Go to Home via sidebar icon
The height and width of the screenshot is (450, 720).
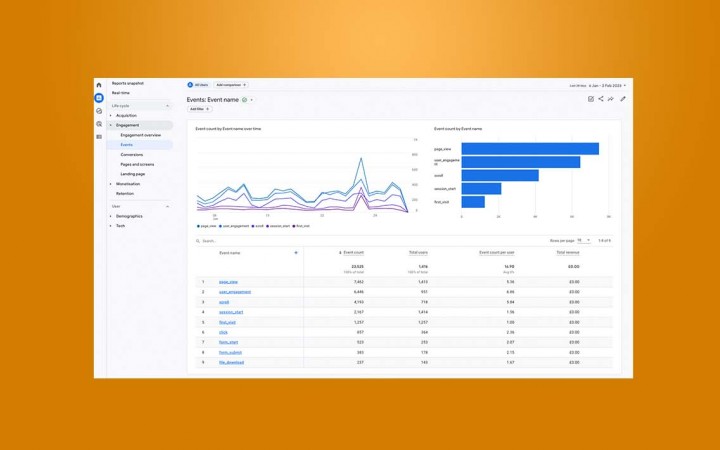pyautogui.click(x=99, y=85)
